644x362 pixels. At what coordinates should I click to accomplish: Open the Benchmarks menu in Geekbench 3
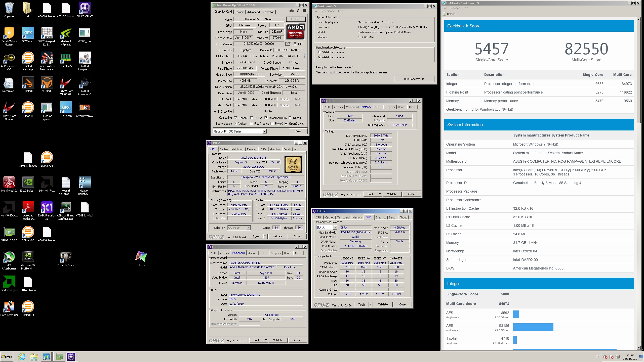pos(328,11)
